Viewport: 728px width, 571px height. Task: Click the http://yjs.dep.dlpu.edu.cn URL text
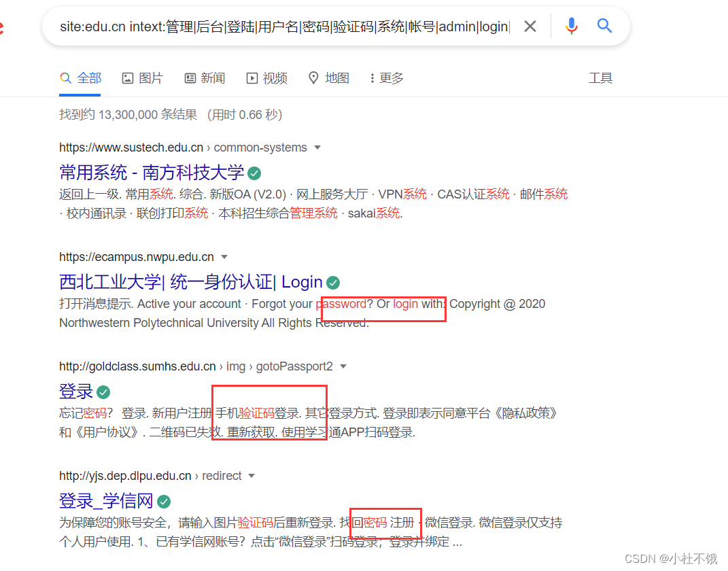click(x=125, y=477)
